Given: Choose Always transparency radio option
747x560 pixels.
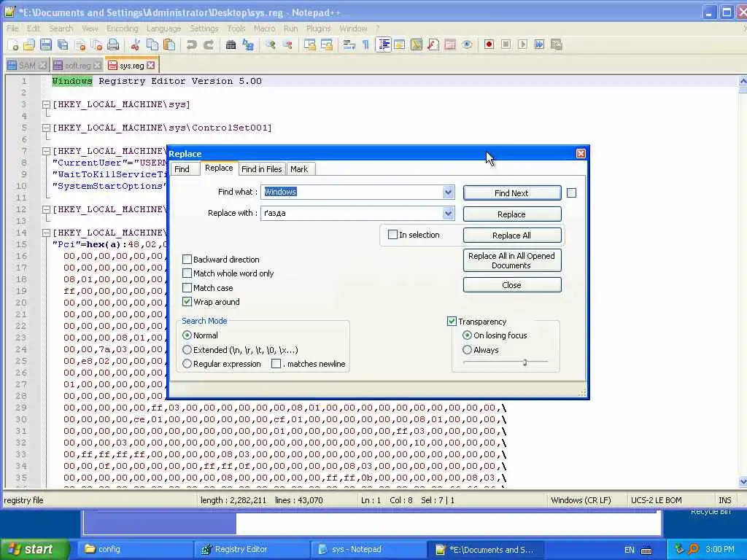Looking at the screenshot, I should (468, 349).
